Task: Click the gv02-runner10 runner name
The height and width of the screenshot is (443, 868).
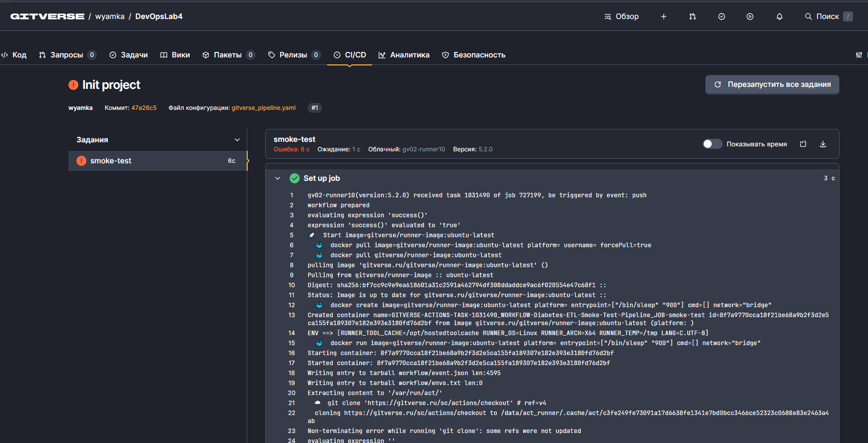Action: click(424, 149)
